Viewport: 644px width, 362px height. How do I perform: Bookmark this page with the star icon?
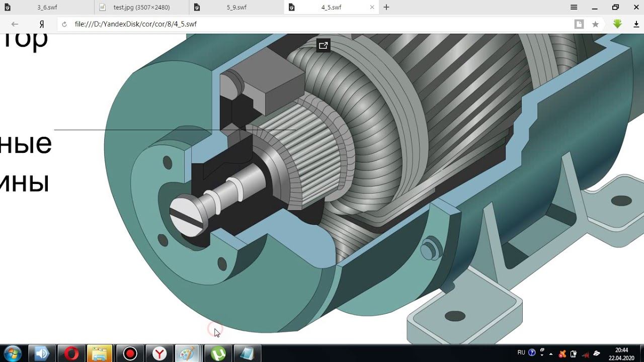click(596, 24)
